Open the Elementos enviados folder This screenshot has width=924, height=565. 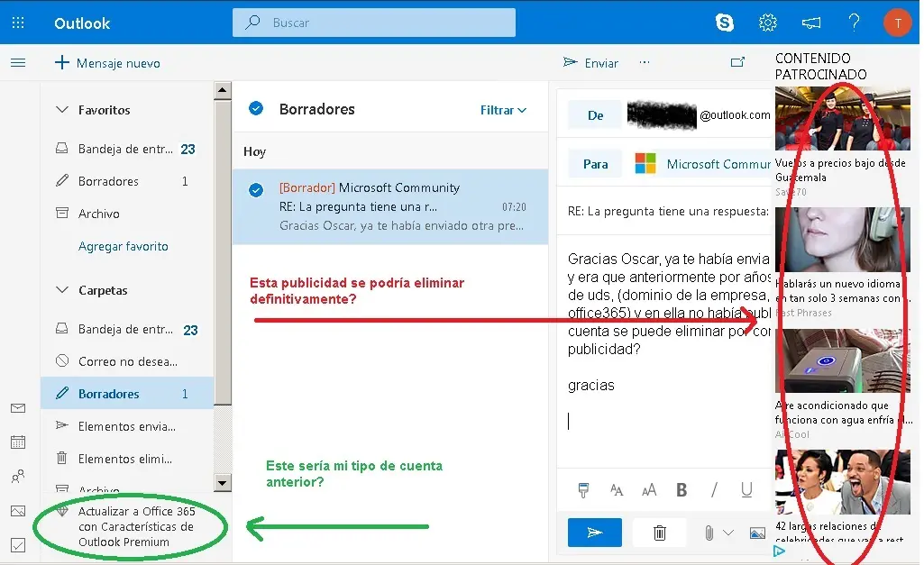click(x=127, y=426)
